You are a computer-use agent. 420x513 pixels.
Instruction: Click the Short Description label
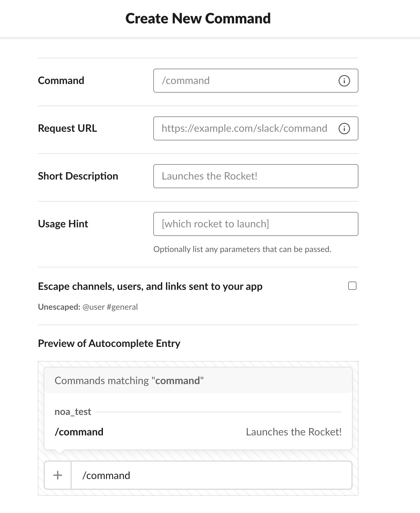(x=78, y=176)
